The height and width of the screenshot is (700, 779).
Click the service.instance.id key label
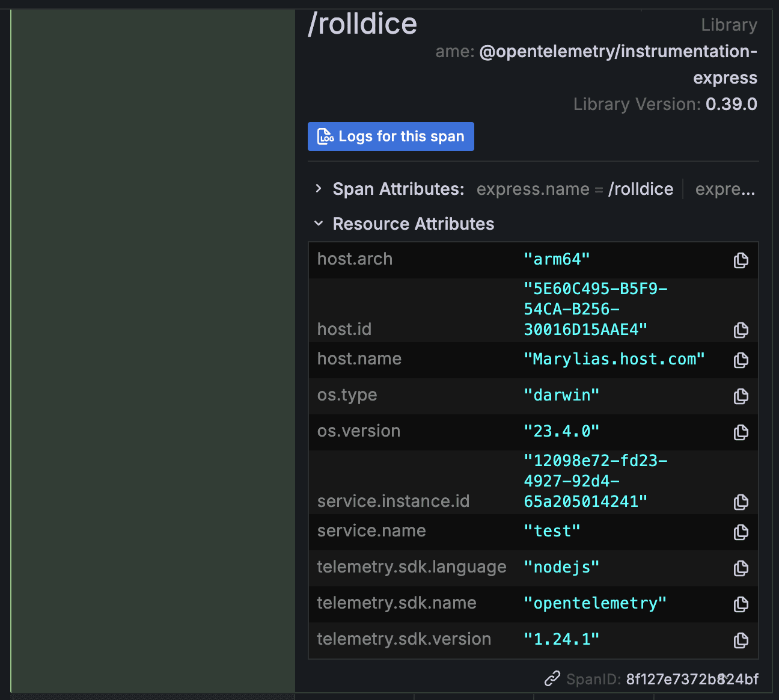point(393,502)
